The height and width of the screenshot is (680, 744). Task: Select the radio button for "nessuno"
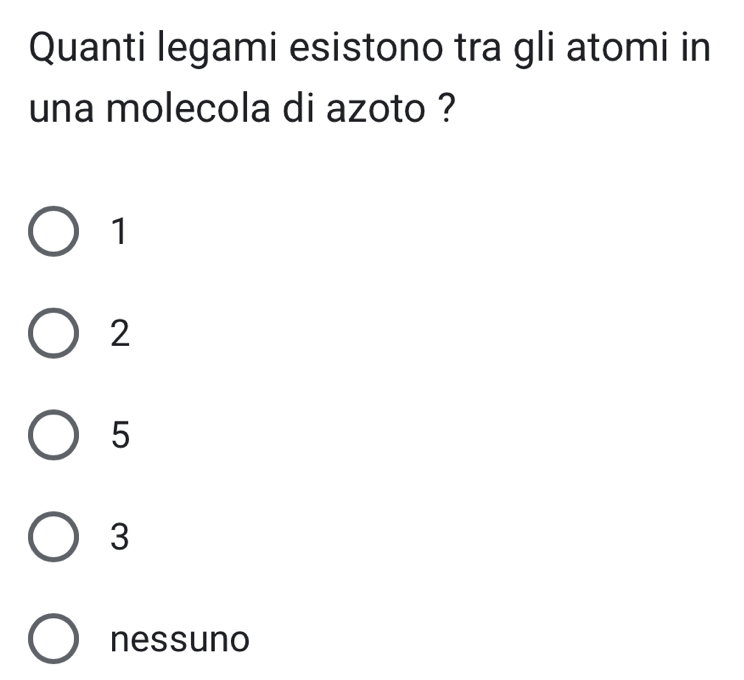55,640
